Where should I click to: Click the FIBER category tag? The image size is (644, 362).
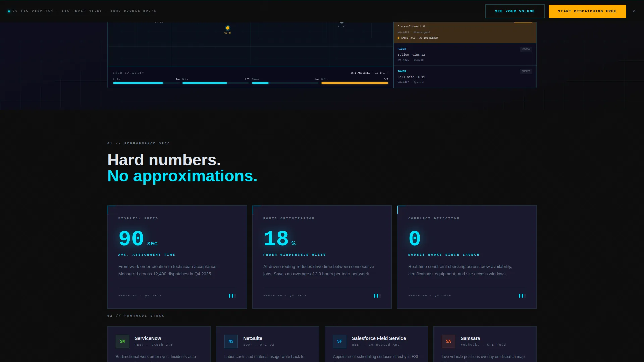(402, 49)
